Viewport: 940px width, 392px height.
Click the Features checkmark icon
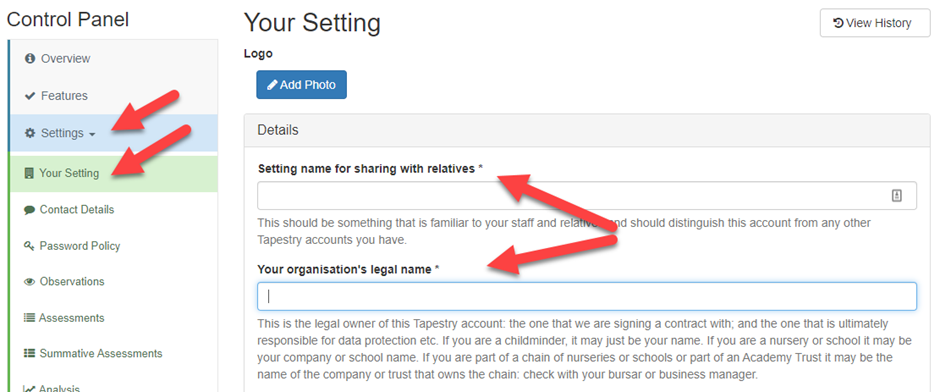point(29,96)
